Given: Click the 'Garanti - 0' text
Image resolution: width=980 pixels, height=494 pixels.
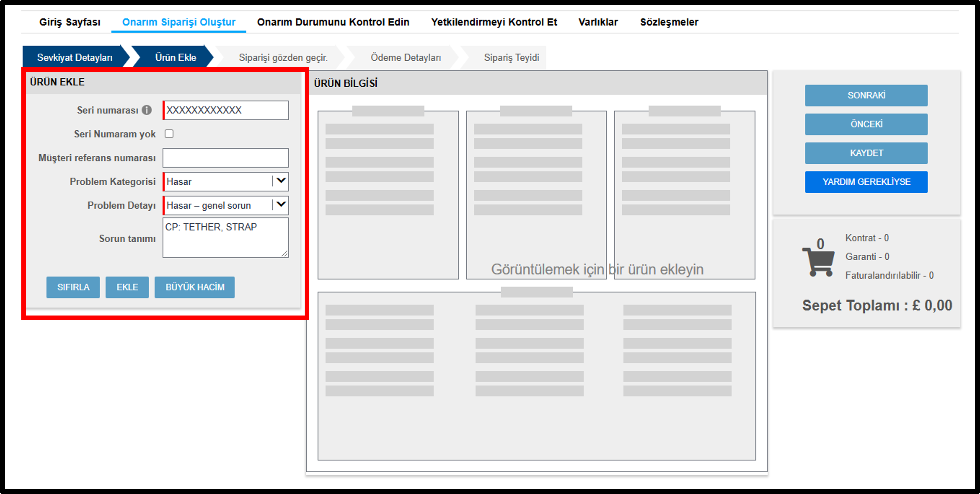Looking at the screenshot, I should point(867,257).
